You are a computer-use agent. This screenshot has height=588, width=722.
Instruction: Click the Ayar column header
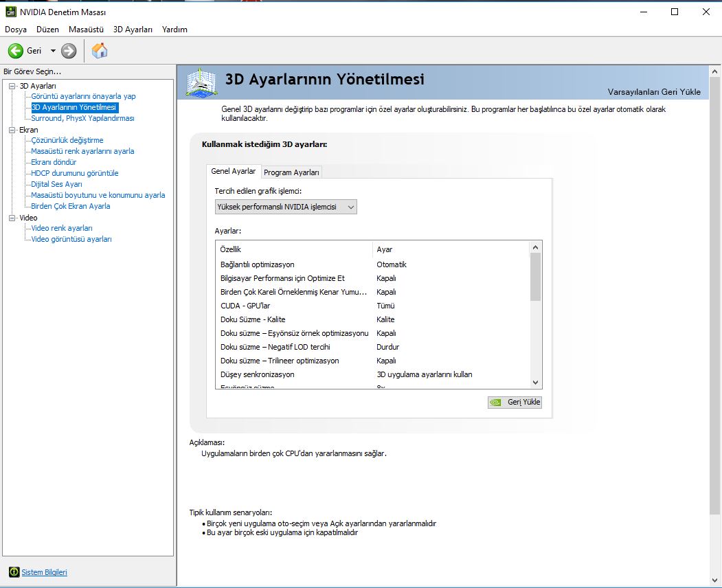tap(451, 249)
